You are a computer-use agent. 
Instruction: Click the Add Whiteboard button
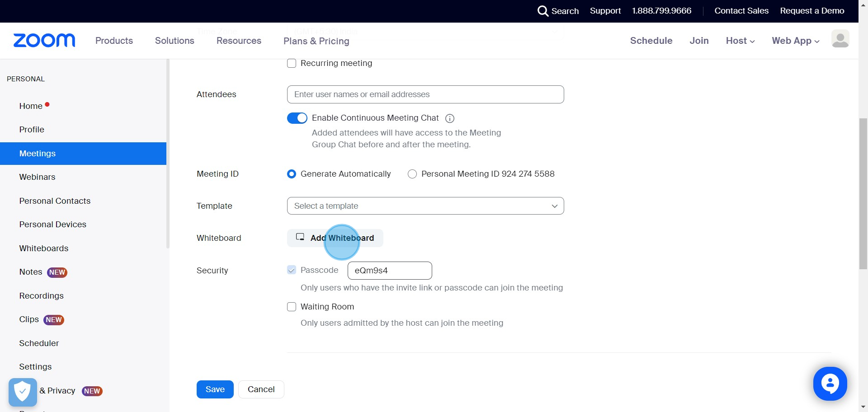(x=335, y=238)
